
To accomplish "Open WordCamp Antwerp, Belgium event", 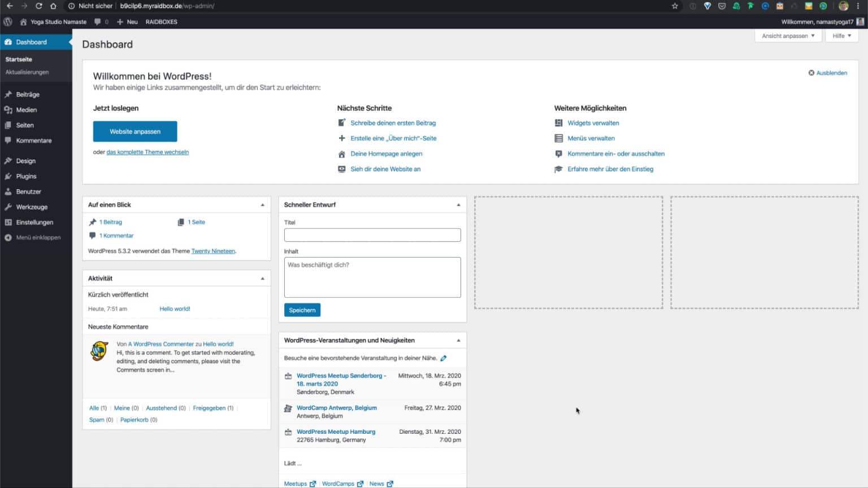I will pyautogui.click(x=337, y=408).
